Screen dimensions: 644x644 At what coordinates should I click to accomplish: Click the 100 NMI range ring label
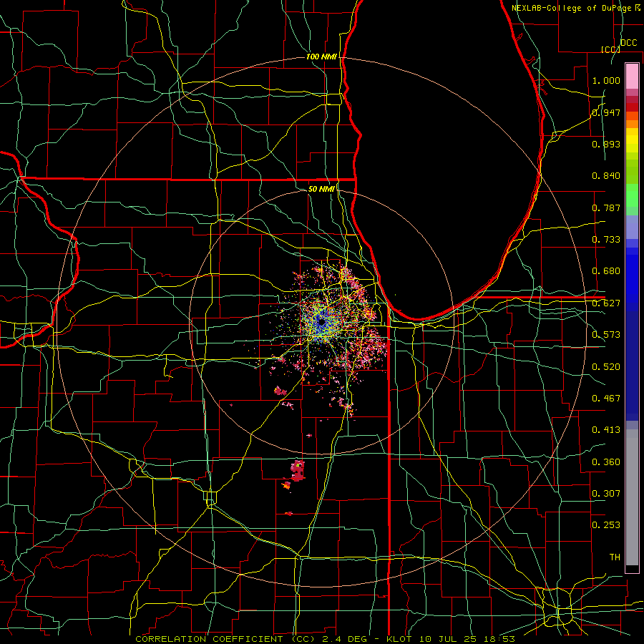[321, 57]
